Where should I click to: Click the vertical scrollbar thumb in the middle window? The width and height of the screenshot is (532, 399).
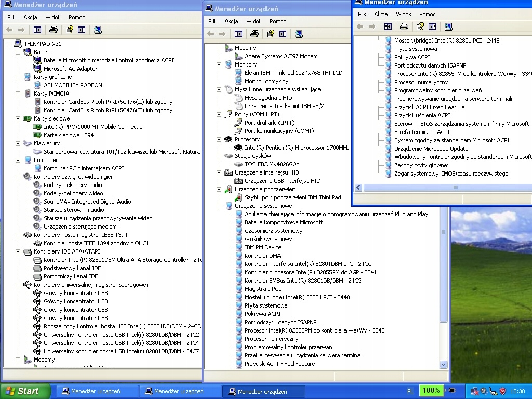point(443,264)
